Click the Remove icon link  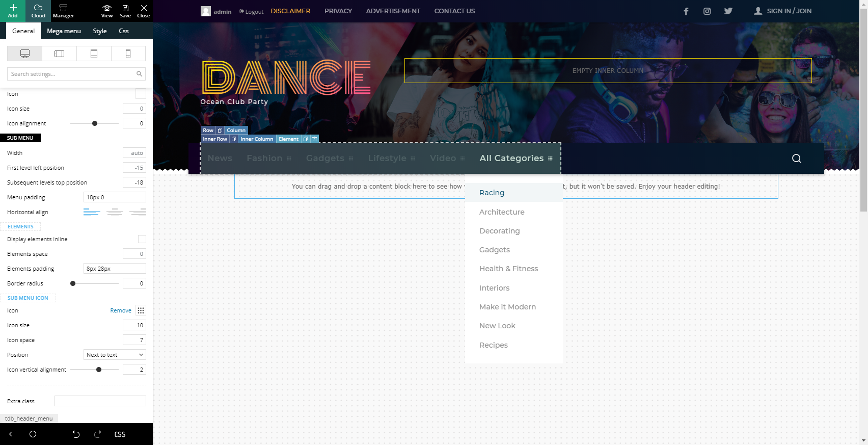point(121,310)
